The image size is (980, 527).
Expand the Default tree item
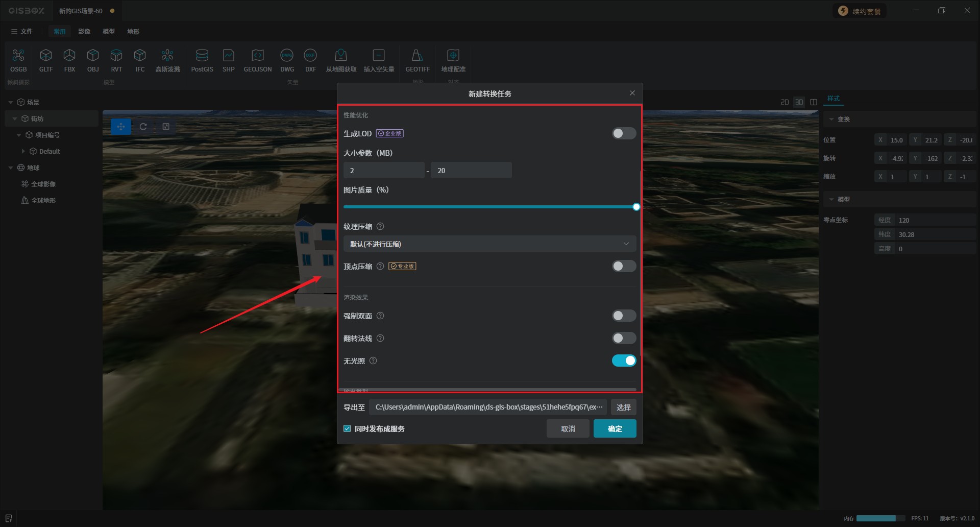coord(23,152)
